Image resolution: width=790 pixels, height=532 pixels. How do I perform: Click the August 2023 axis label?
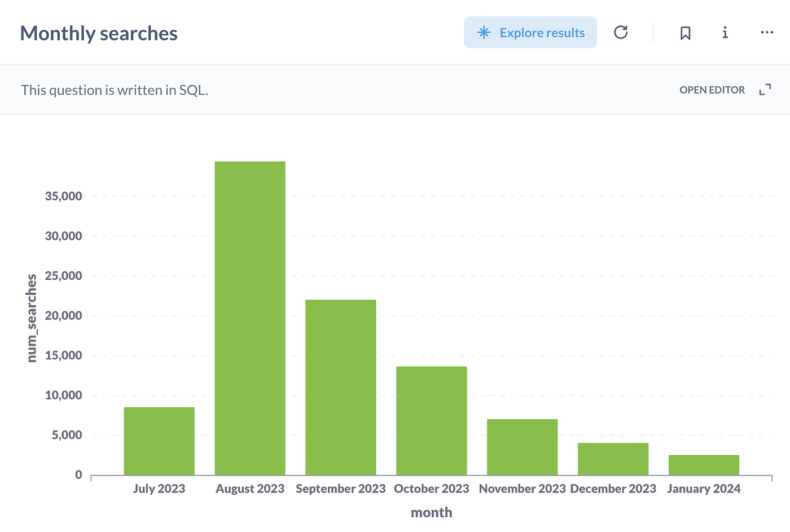[250, 489]
